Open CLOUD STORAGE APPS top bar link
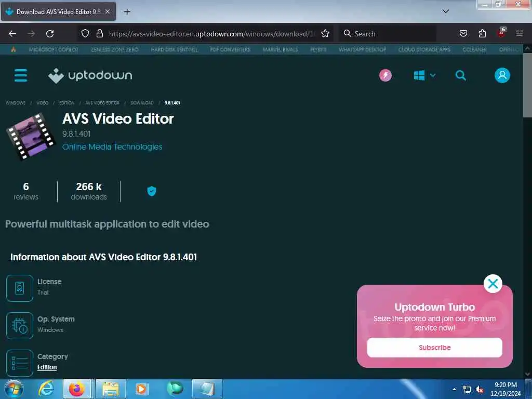532x399 pixels. tap(424, 49)
